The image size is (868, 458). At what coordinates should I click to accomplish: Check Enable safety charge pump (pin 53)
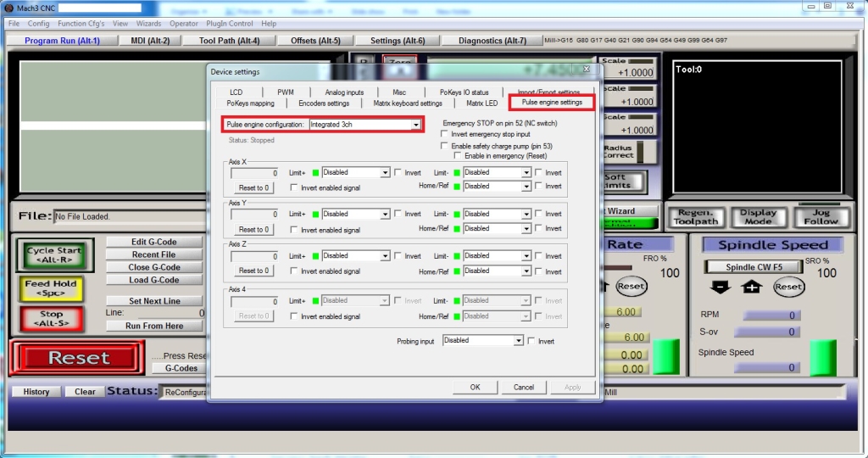[446, 146]
